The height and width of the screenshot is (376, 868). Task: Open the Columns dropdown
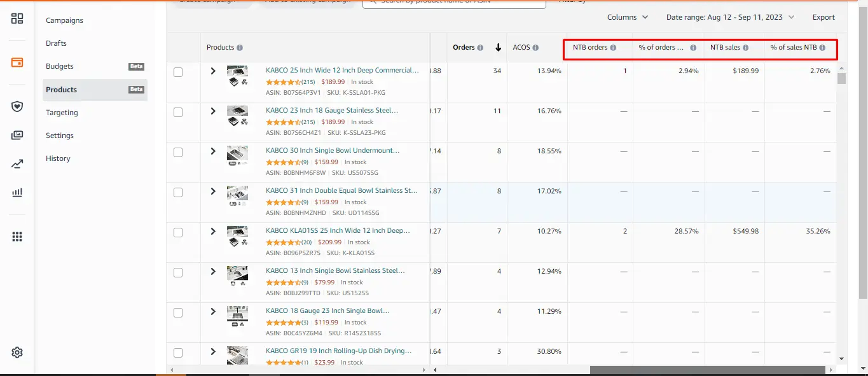[628, 17]
